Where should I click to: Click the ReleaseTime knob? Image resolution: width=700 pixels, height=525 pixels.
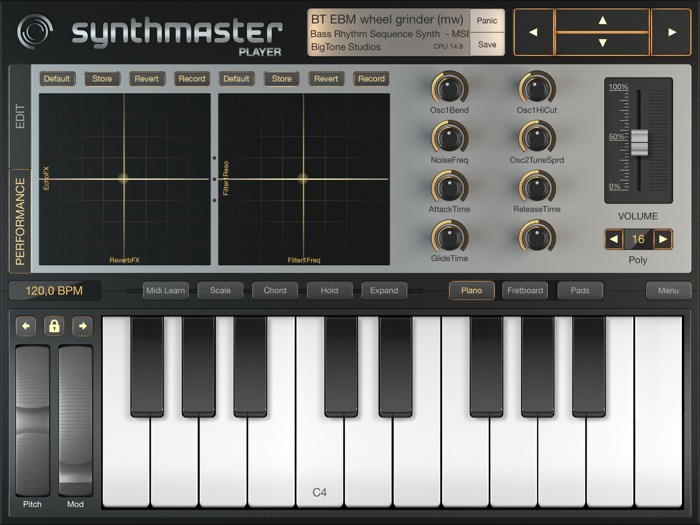537,187
